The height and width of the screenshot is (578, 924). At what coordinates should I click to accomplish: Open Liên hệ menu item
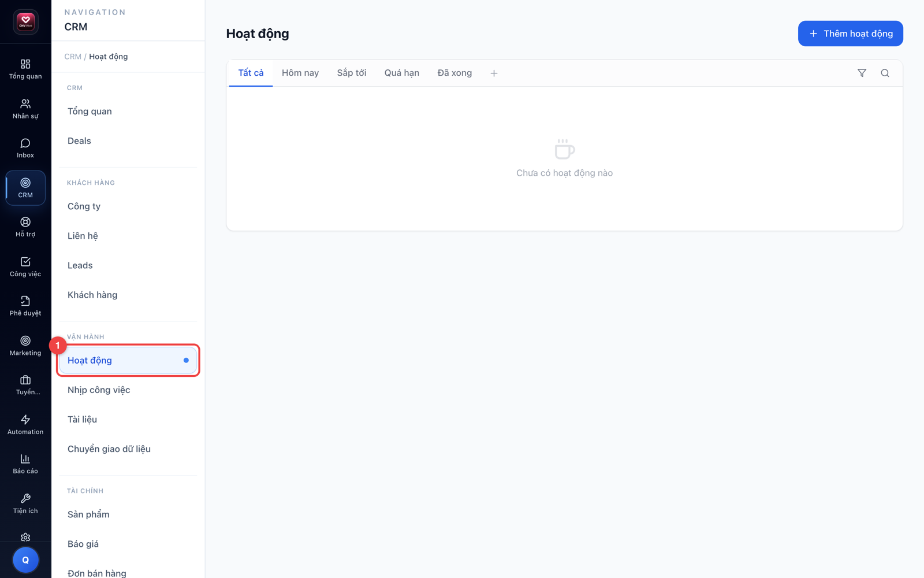click(x=128, y=236)
